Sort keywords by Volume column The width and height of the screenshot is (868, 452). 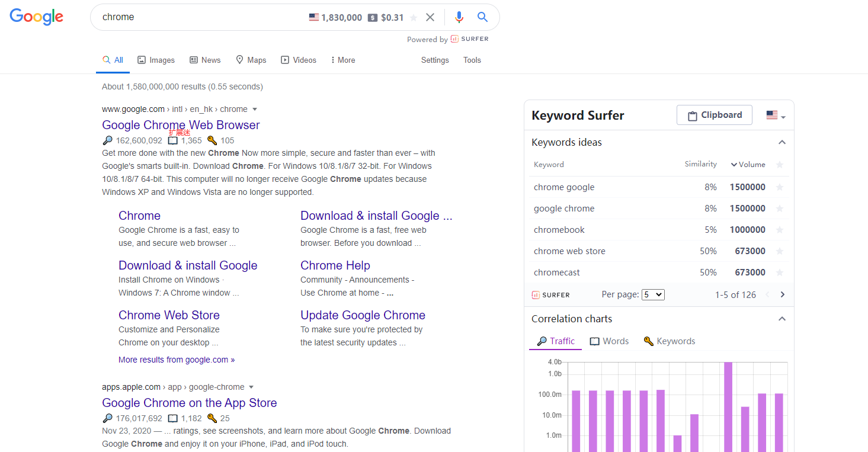(x=748, y=165)
